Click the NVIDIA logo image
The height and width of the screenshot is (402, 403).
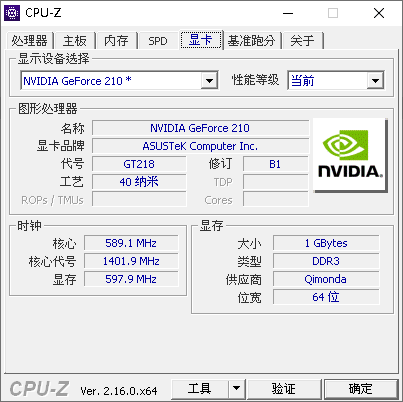point(350,155)
